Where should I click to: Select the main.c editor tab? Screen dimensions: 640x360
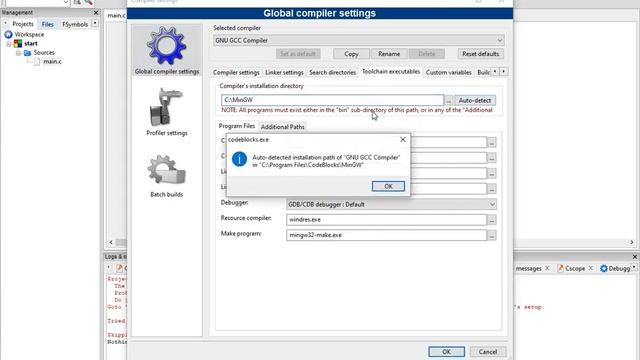click(x=116, y=16)
